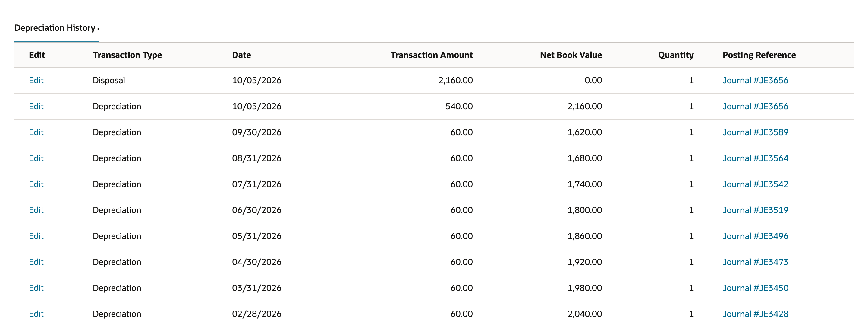Open Journal #JE3496 posting reference
868x332 pixels.
coord(755,236)
